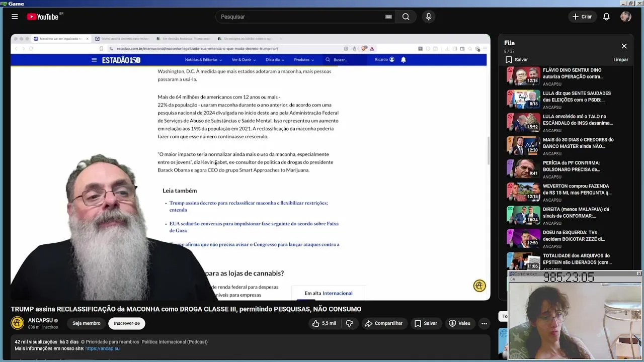This screenshot has width=644, height=362.
Task: Open account avatar menu
Action: click(626, 17)
